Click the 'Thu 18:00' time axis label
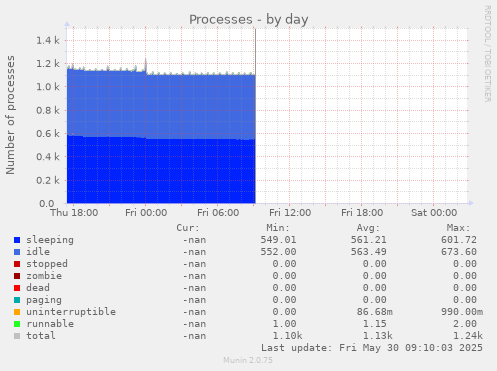The width and height of the screenshot is (497, 371). tap(74, 213)
